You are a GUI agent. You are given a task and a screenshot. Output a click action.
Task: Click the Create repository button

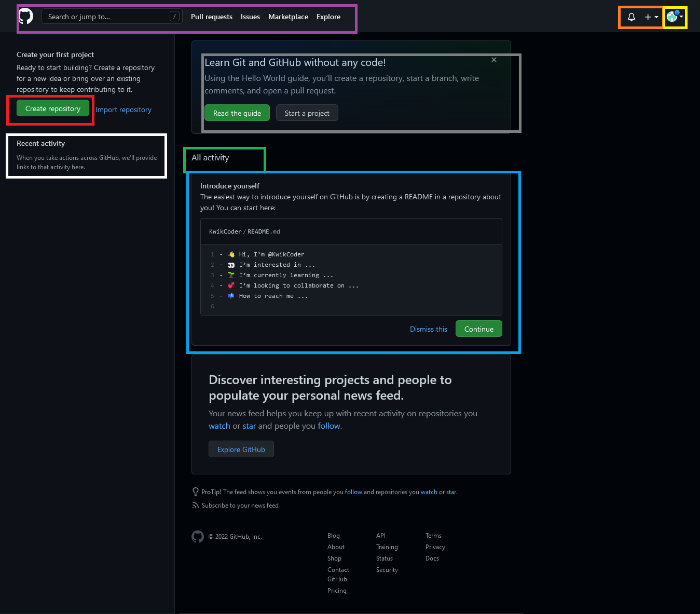click(53, 108)
